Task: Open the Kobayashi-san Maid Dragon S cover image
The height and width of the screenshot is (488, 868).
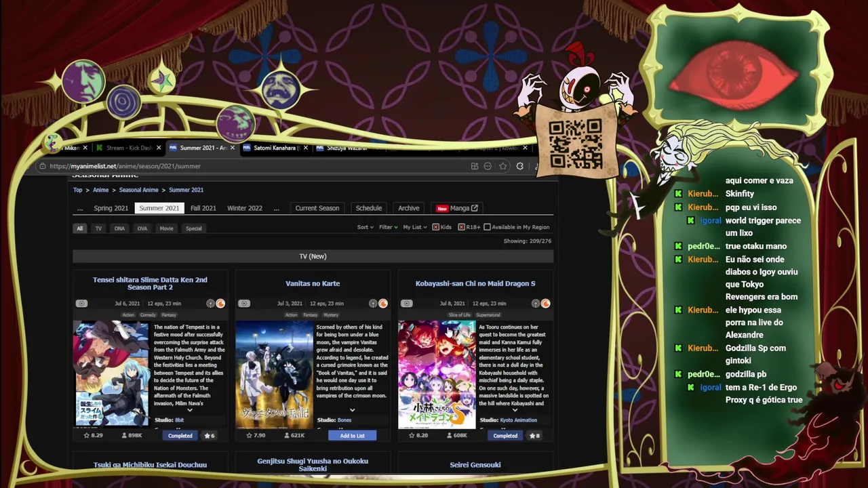Action: tap(437, 375)
